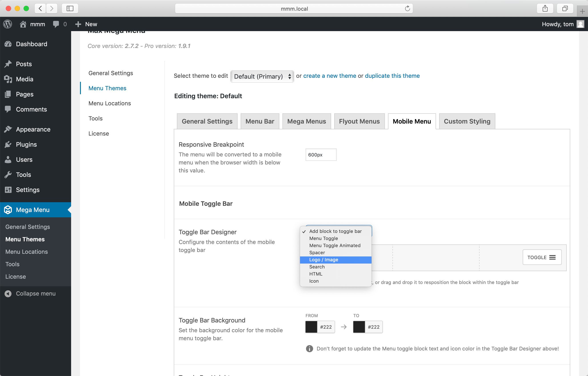Open Menu Themes in plugin navigation
Screen dimensions: 588x376
(107, 88)
